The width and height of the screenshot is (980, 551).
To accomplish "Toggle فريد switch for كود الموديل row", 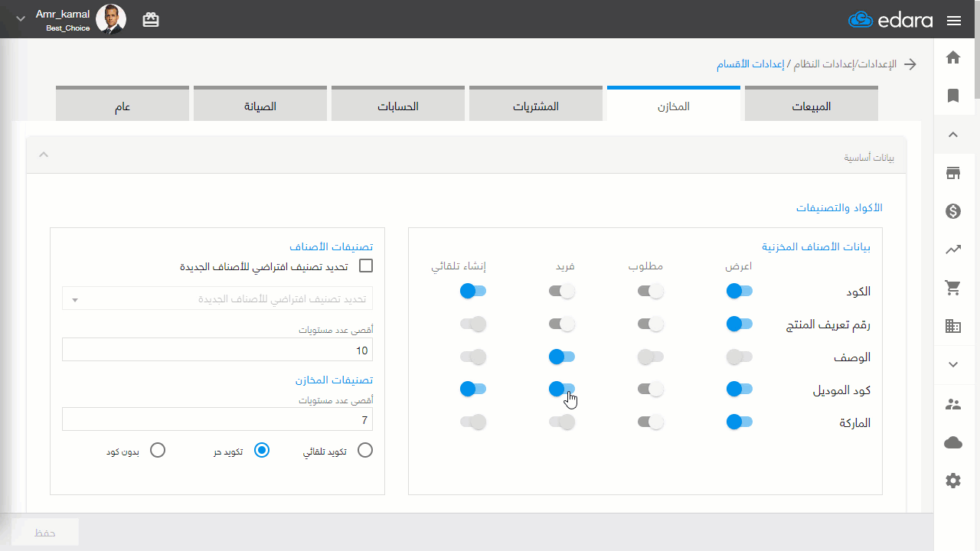I will pos(562,390).
